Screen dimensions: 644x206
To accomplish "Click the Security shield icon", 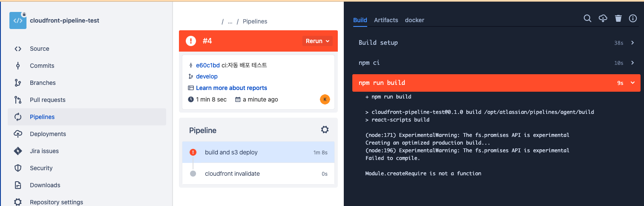I will pyautogui.click(x=18, y=168).
